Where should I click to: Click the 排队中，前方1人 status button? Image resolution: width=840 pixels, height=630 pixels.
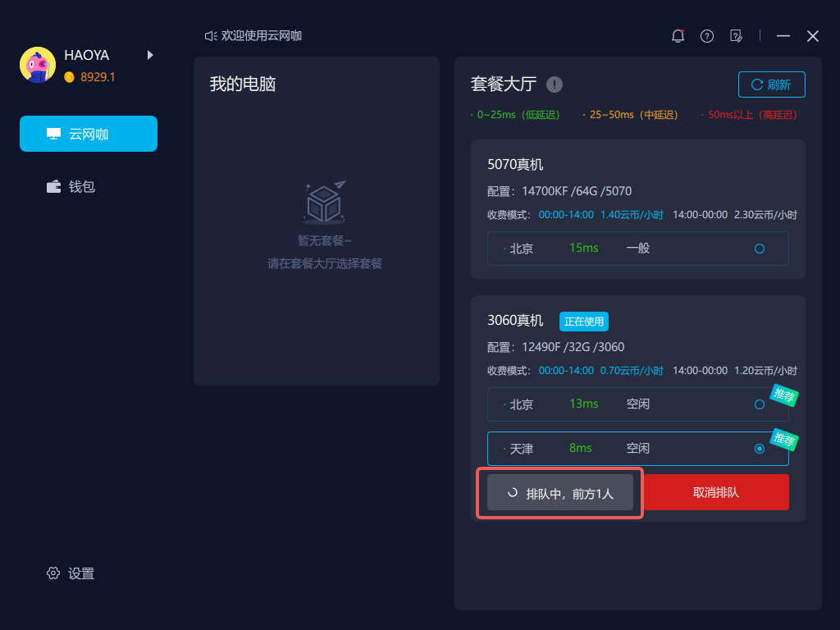(559, 493)
